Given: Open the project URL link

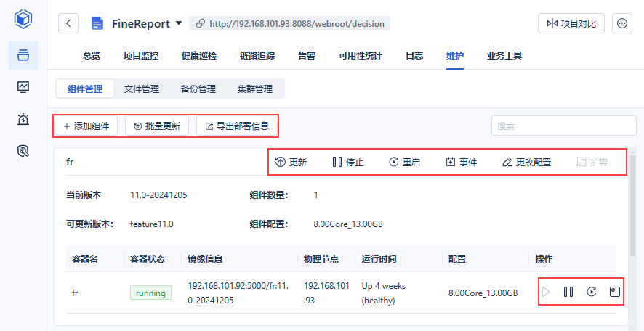Looking at the screenshot, I should [289, 23].
